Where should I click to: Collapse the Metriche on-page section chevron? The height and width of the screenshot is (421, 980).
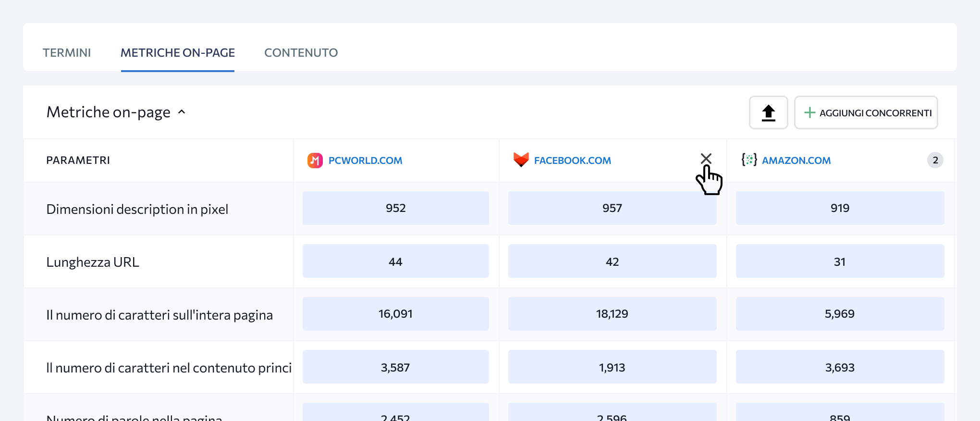[182, 112]
